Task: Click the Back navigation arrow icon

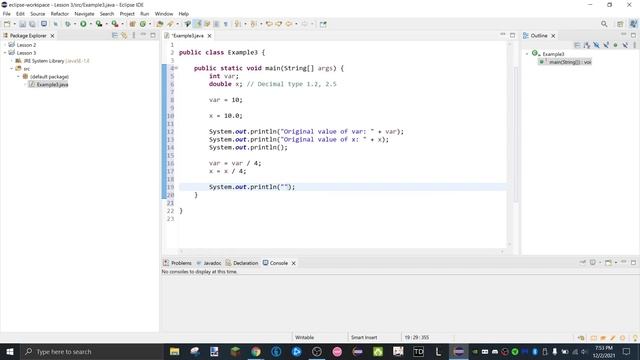Action: pos(289,24)
